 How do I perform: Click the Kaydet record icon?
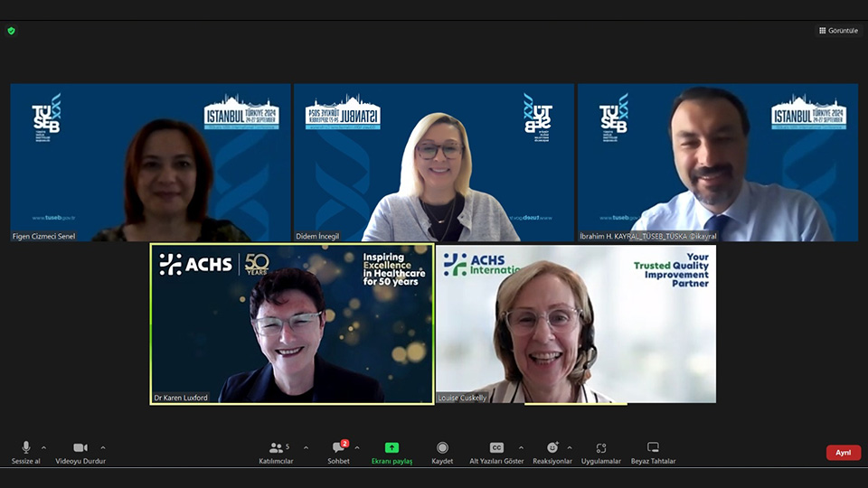click(x=442, y=448)
